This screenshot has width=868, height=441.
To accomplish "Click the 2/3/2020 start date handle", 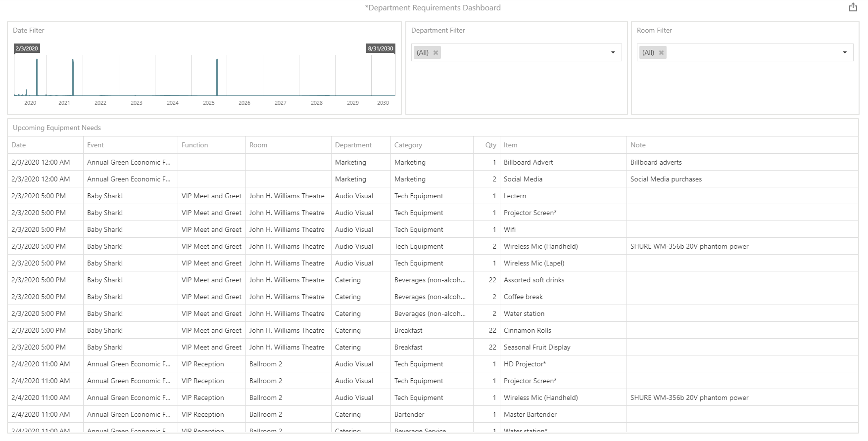I will tap(27, 48).
